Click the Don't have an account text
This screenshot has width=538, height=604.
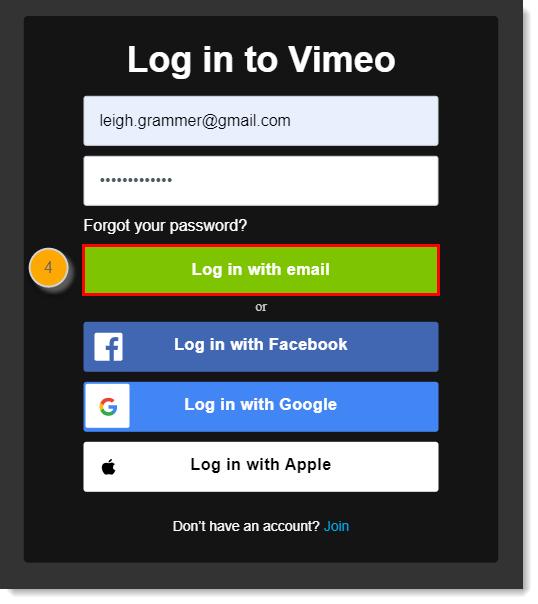pyautogui.click(x=246, y=526)
